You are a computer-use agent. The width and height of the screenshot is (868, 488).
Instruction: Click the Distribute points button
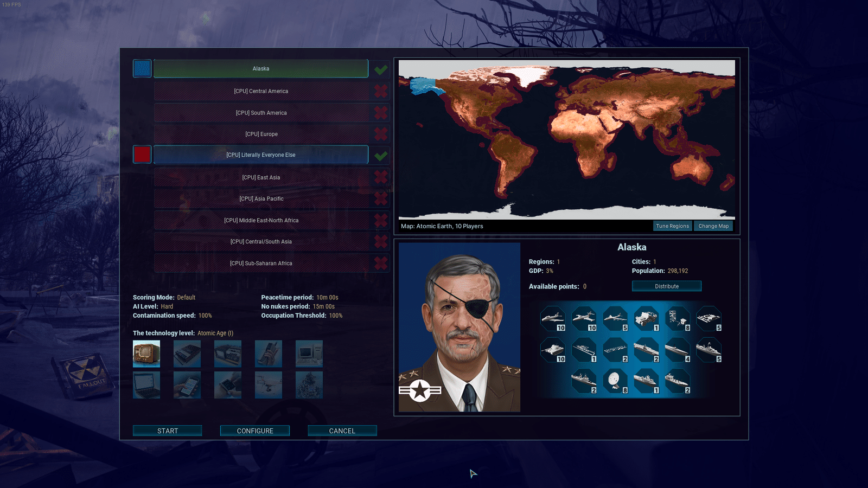point(667,286)
